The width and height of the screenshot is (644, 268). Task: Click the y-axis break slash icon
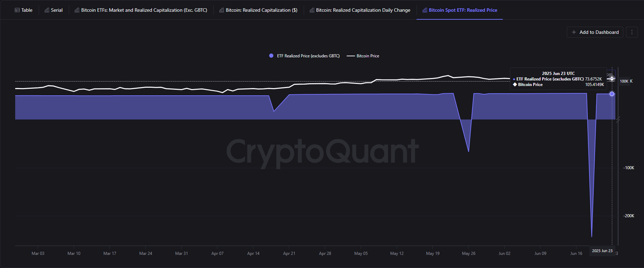(618, 120)
